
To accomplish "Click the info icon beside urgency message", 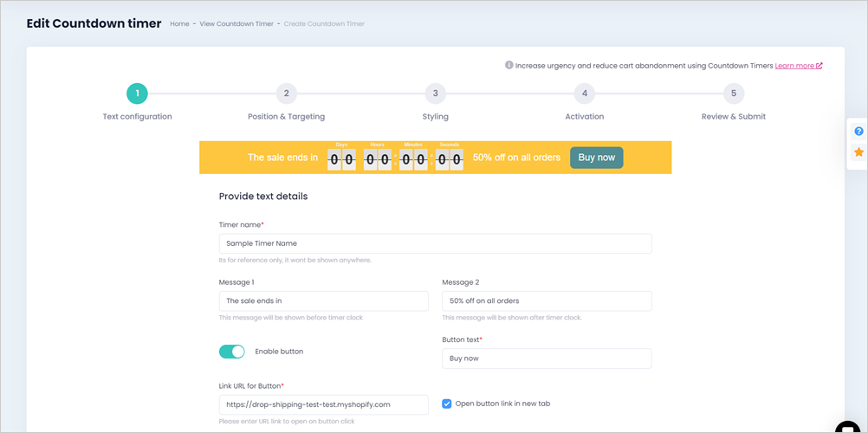I will [508, 65].
